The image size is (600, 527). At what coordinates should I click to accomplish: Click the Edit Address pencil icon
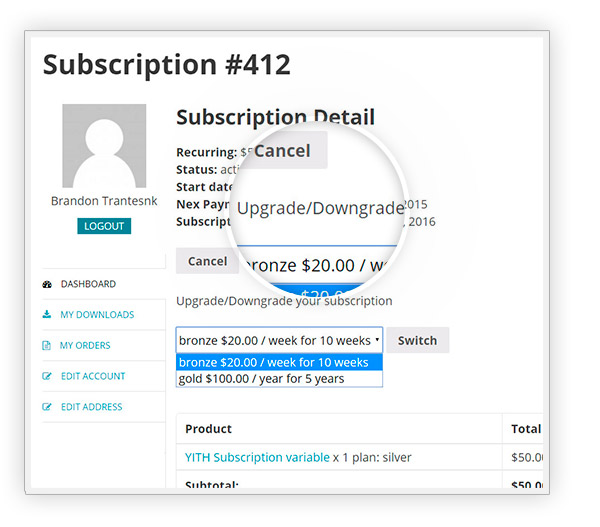pyautogui.click(x=47, y=407)
